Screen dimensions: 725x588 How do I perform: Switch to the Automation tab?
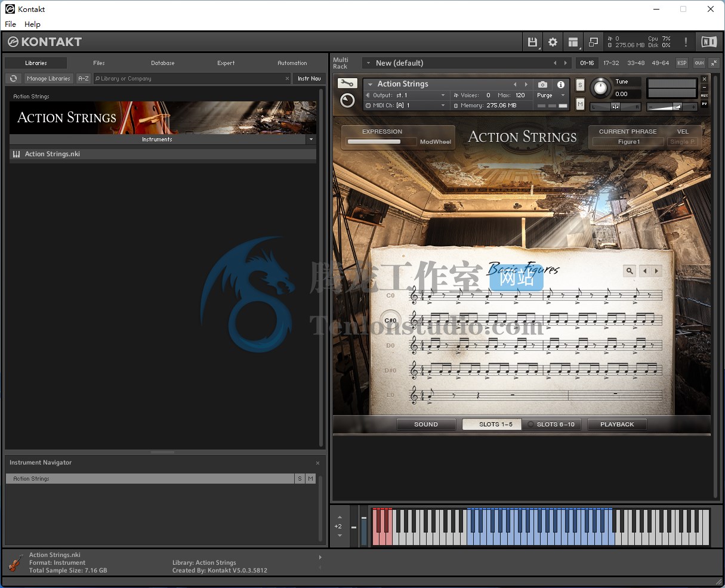pos(292,63)
